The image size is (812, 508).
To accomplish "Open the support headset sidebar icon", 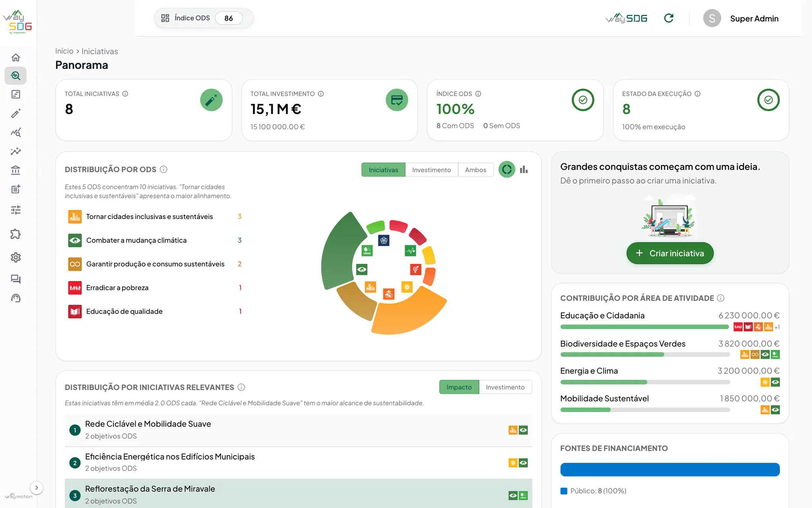I will pos(15,298).
